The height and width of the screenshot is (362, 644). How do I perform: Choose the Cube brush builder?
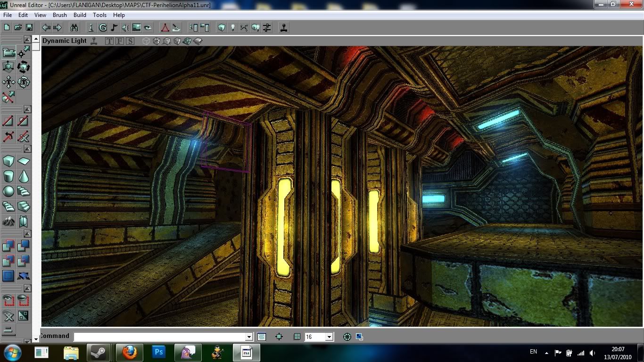(x=8, y=162)
